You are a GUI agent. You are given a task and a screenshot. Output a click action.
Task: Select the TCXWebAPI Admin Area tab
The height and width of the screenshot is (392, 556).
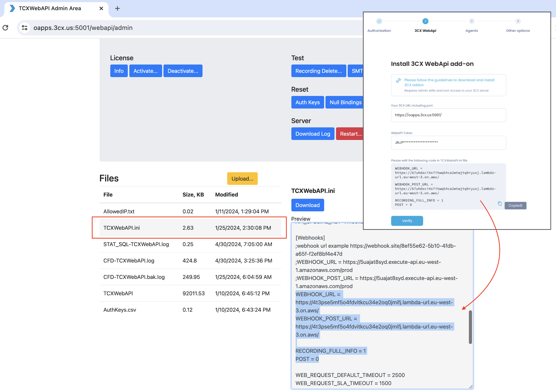(56, 8)
